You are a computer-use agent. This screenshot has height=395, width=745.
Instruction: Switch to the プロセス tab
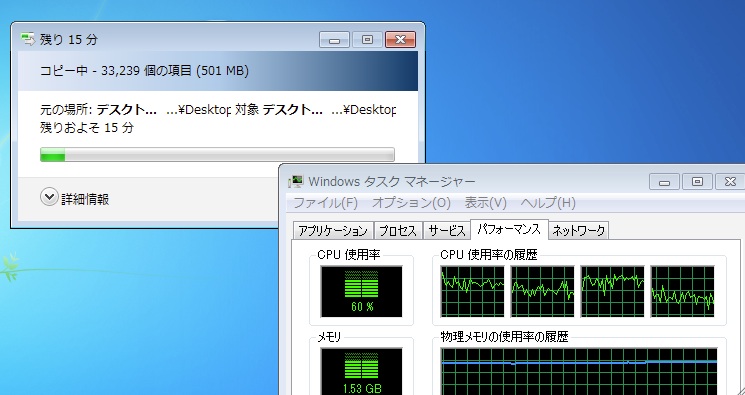[398, 231]
